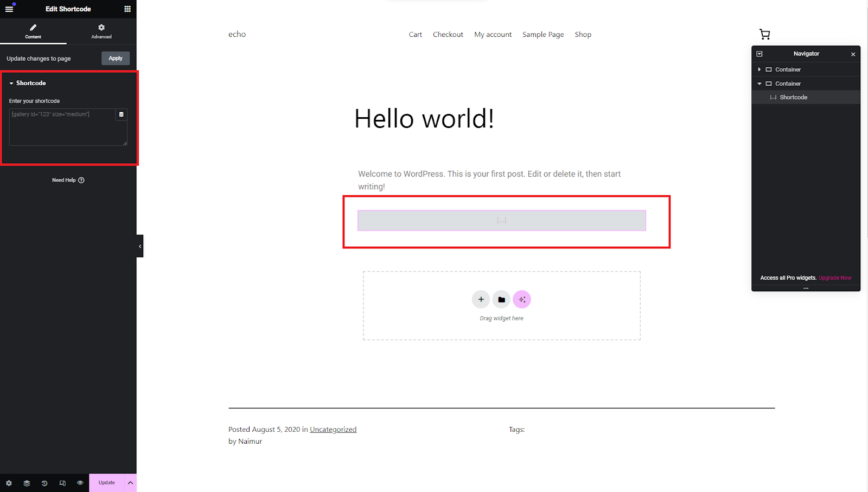Open page settings gear in bottom bar
868x492 pixels.
tap(9, 483)
